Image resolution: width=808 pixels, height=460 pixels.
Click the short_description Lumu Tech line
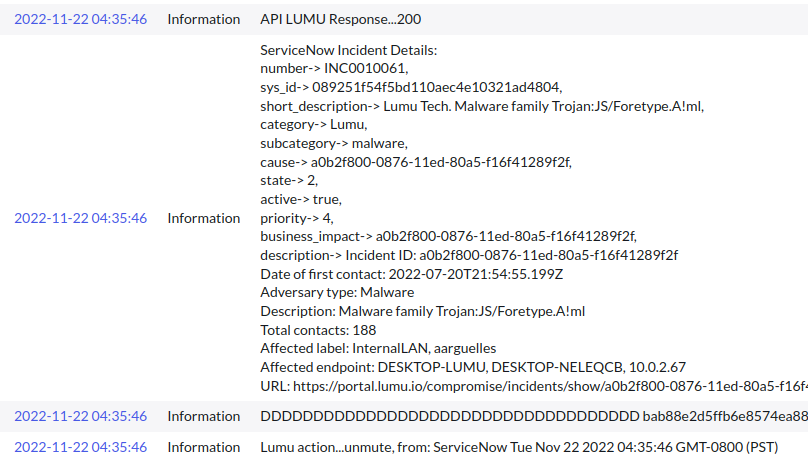[x=482, y=106]
